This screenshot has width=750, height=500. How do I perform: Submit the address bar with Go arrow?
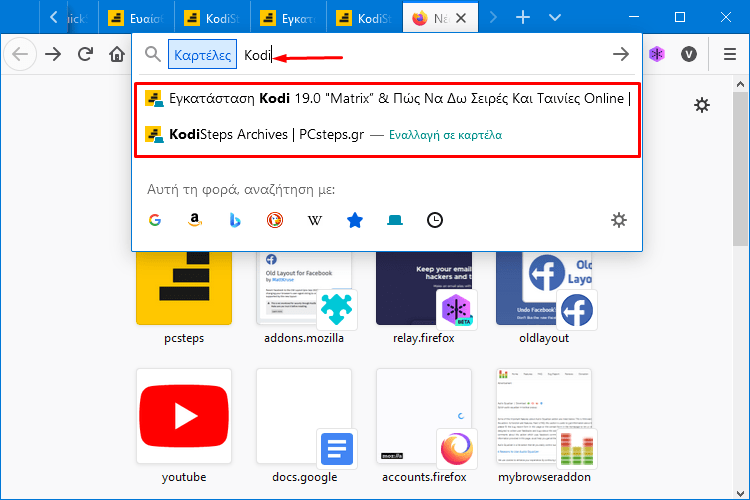[620, 54]
